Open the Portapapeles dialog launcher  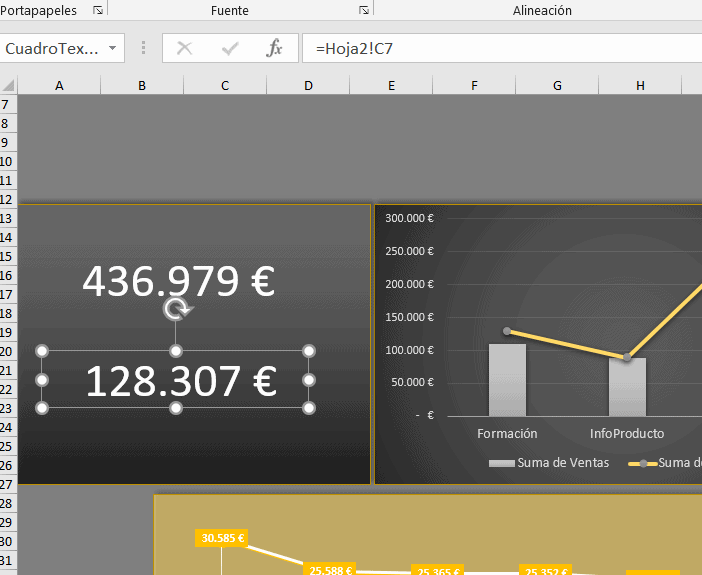[98, 10]
